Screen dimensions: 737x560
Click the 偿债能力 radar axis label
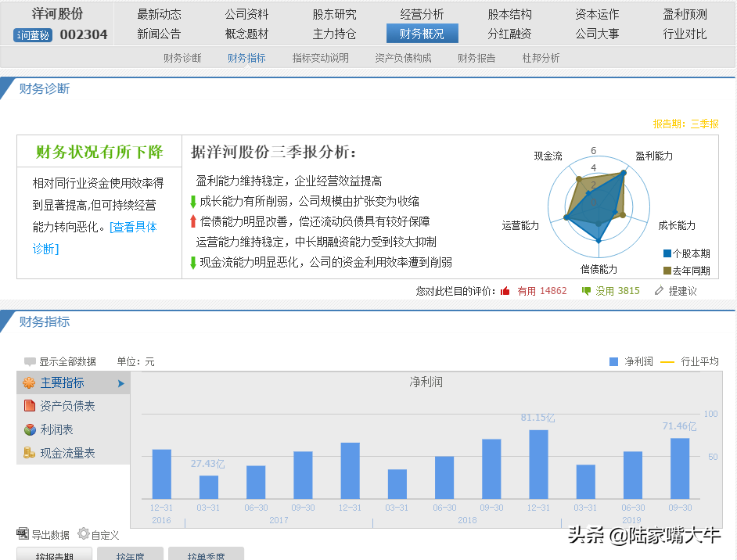599,269
